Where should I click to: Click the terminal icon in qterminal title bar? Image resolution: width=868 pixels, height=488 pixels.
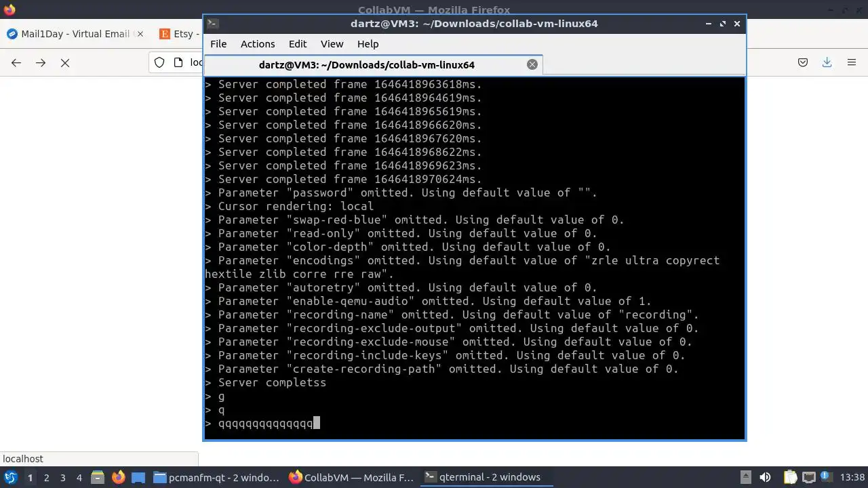click(x=212, y=23)
